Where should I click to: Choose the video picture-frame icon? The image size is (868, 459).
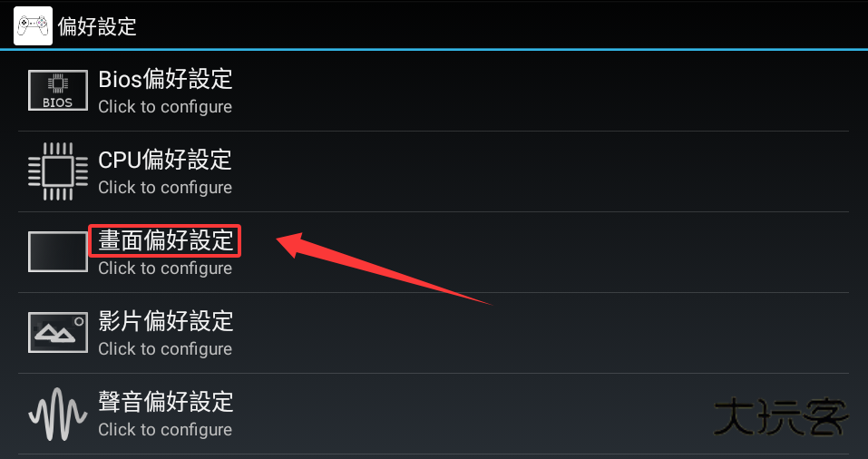pos(58,333)
